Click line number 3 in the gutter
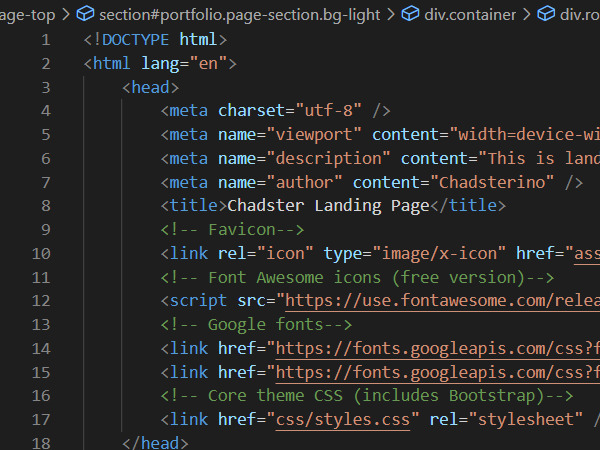The height and width of the screenshot is (450, 600). tap(46, 88)
